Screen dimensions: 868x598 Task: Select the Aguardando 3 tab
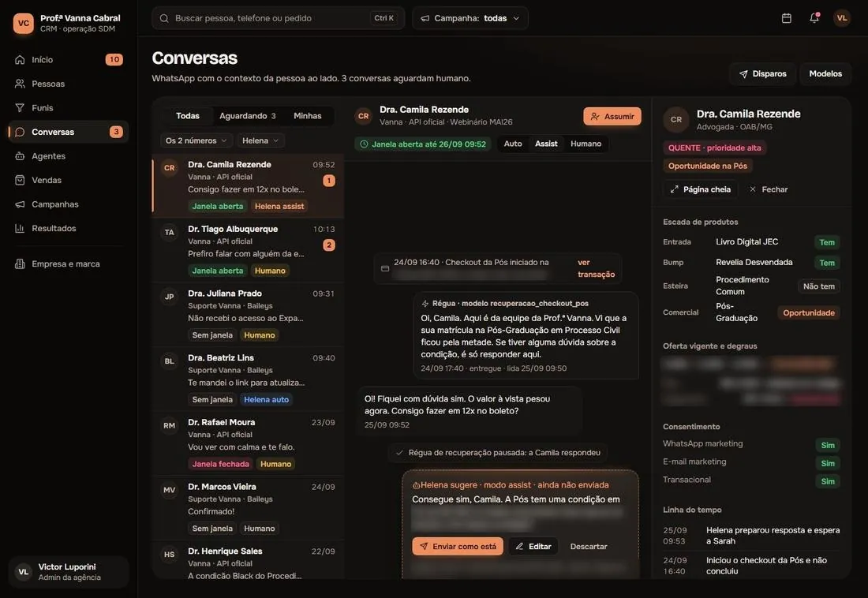pos(248,116)
